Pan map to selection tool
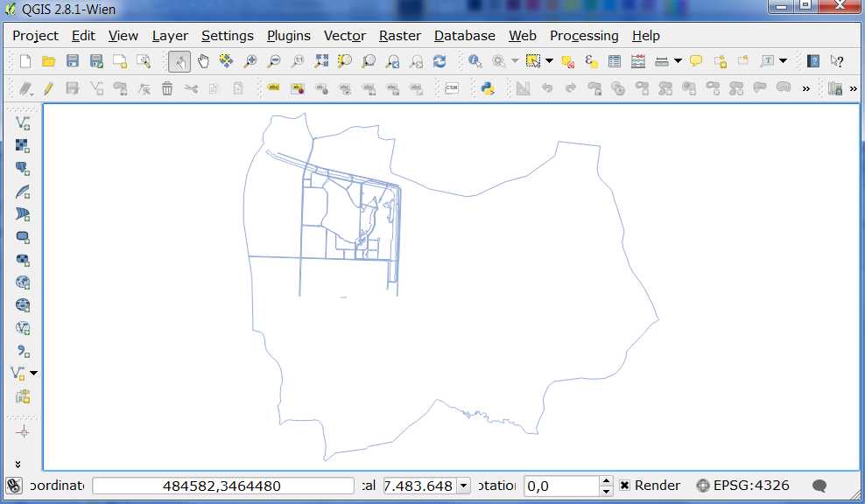The image size is (865, 504). pyautogui.click(x=226, y=61)
